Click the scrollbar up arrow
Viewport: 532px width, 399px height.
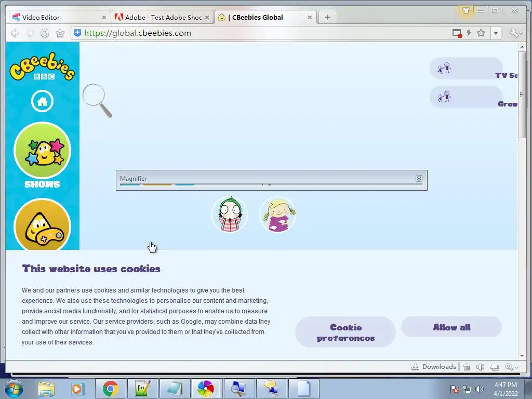[x=522, y=47]
